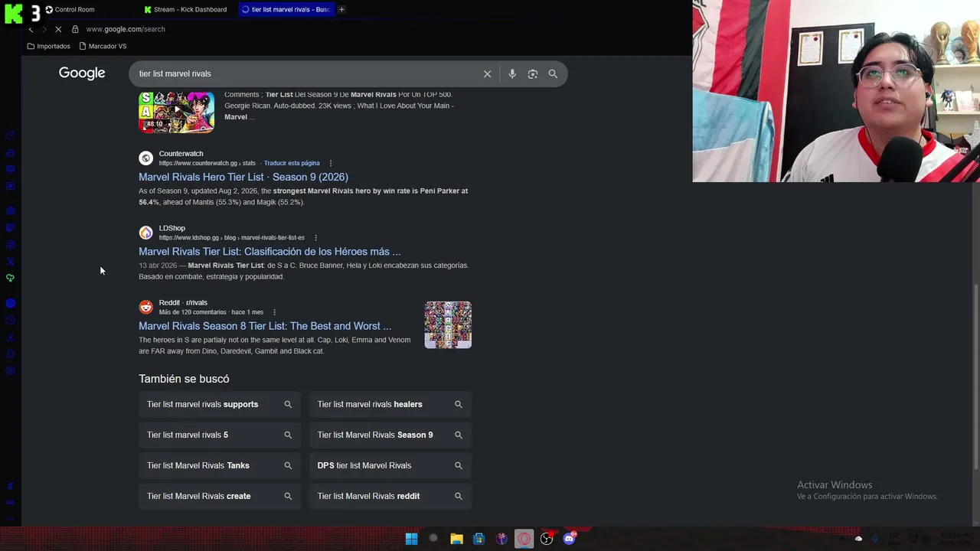The width and height of the screenshot is (980, 551).
Task: Click the Counterwatch site favicon
Action: tap(145, 158)
